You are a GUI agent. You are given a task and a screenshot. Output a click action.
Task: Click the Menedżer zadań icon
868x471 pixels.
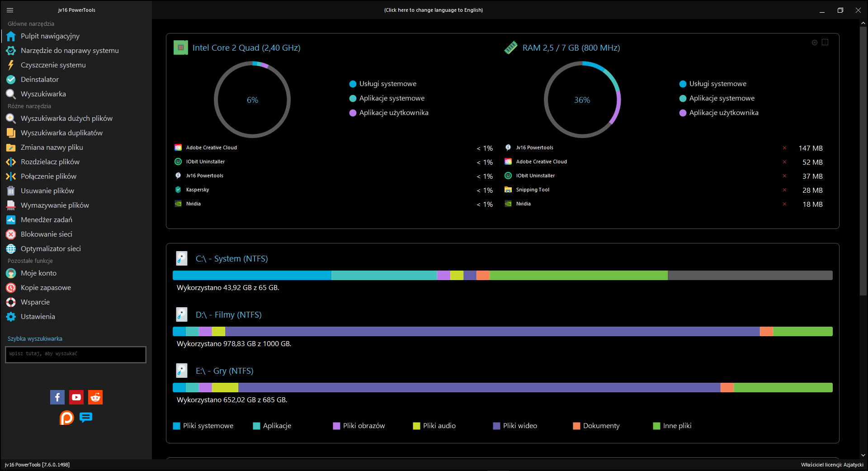pyautogui.click(x=11, y=220)
